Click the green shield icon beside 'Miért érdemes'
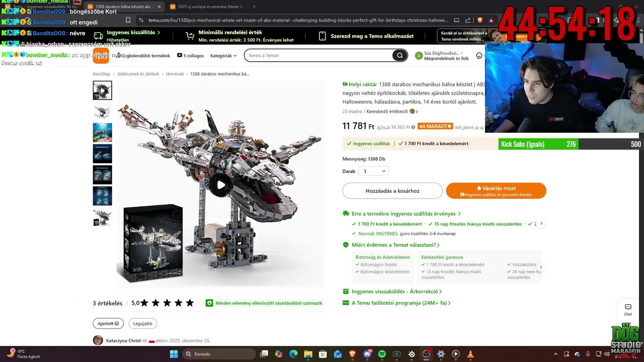This screenshot has width=644, height=362. [x=346, y=245]
